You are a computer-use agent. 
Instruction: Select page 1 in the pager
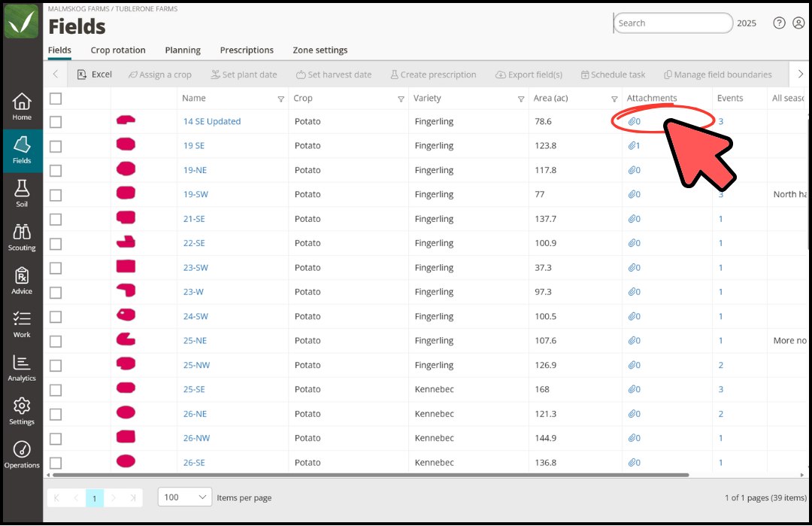tap(94, 498)
